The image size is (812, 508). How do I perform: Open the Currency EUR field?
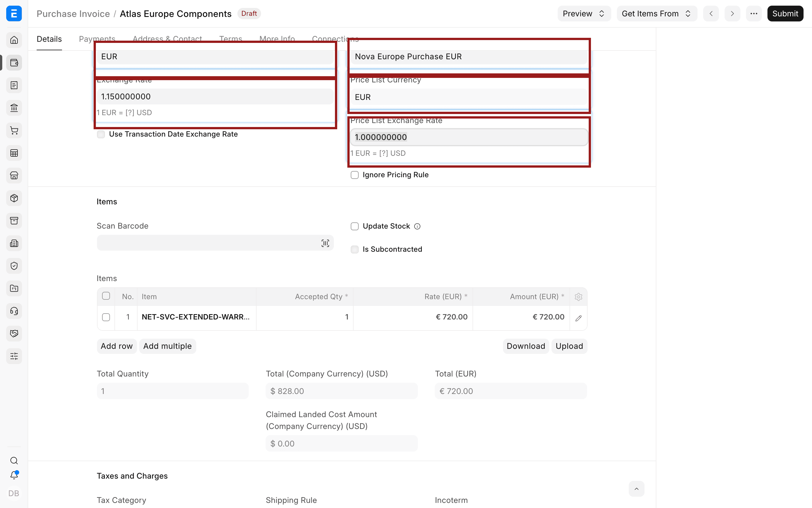215,56
